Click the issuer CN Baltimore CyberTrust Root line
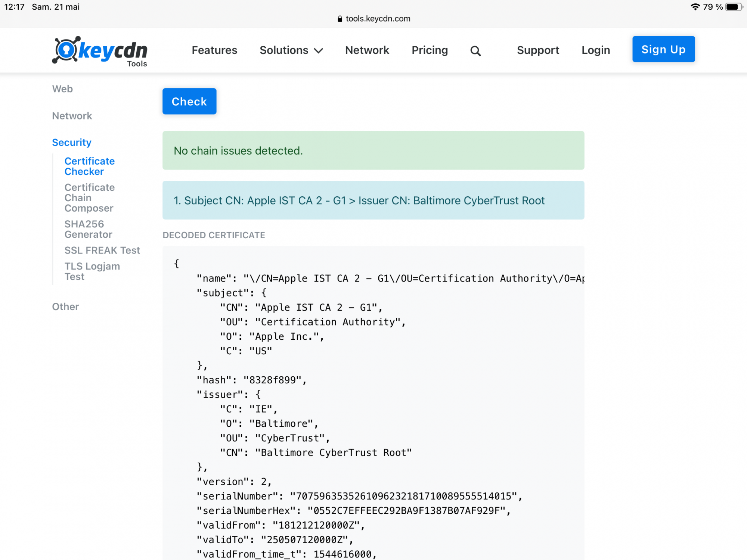Image resolution: width=747 pixels, height=560 pixels. 316,452
